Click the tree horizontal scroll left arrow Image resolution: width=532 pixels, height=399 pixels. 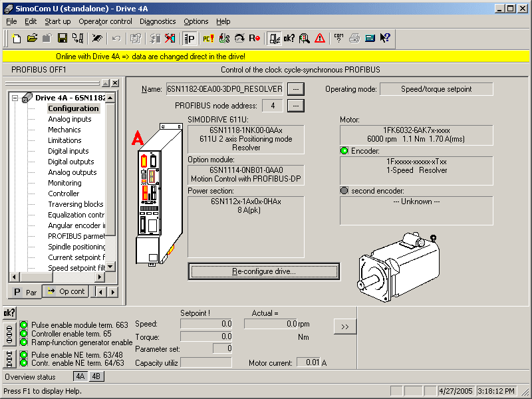point(14,277)
